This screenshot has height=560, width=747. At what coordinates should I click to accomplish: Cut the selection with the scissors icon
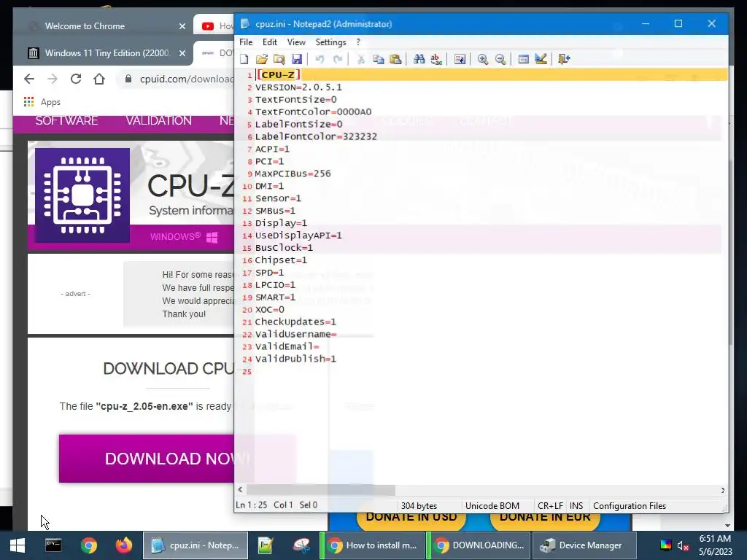(360, 59)
